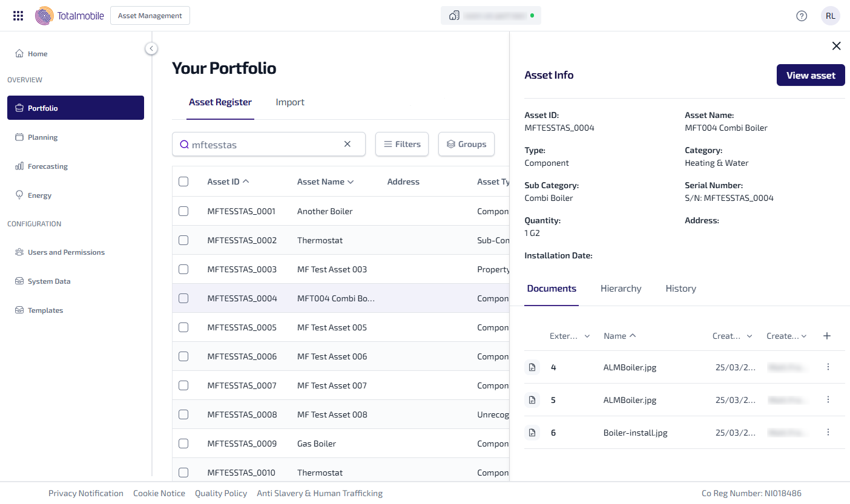This screenshot has width=850, height=504.
Task: Switch to the History tab
Action: [x=680, y=289]
